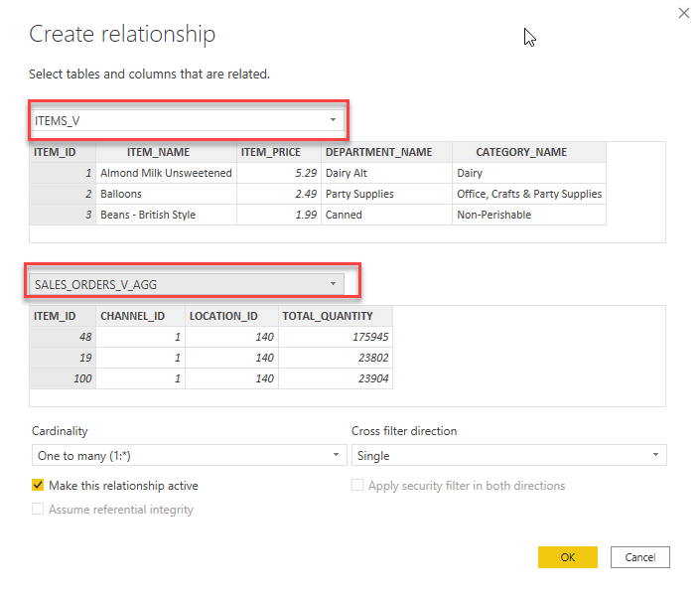Uncheck Make this relationship active
Viewport: 700px width, 597px height.
[x=38, y=486]
